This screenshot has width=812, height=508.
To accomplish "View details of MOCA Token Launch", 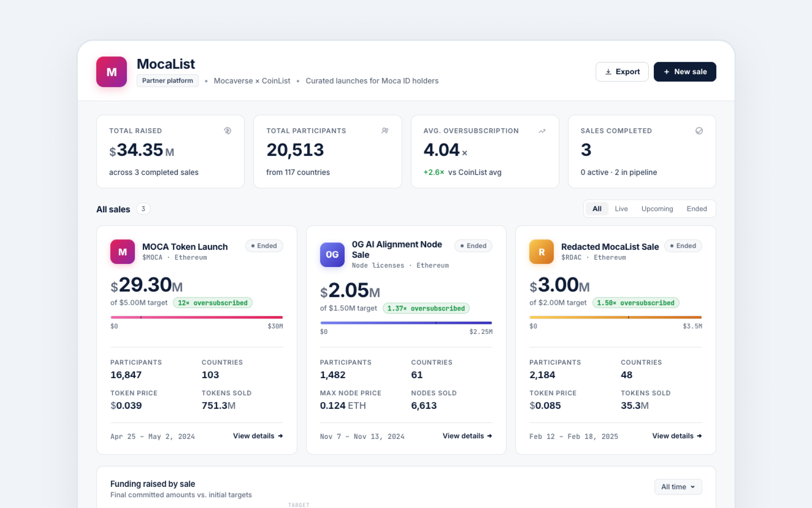I will click(258, 436).
